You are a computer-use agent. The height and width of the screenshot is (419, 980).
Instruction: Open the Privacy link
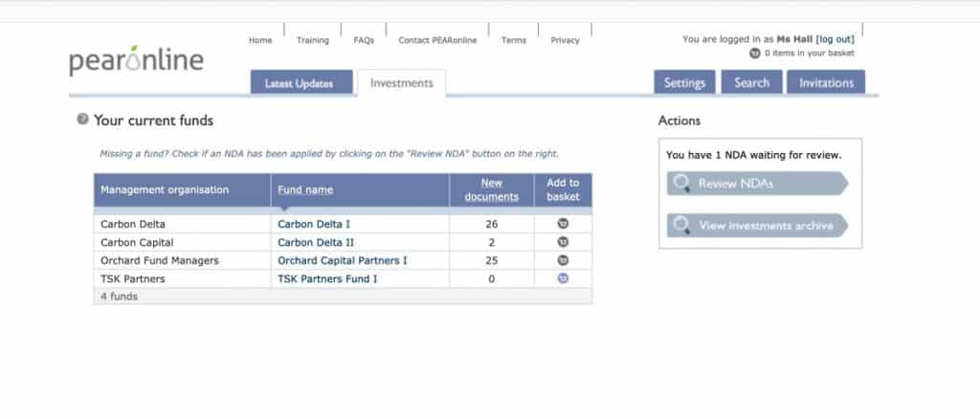565,40
